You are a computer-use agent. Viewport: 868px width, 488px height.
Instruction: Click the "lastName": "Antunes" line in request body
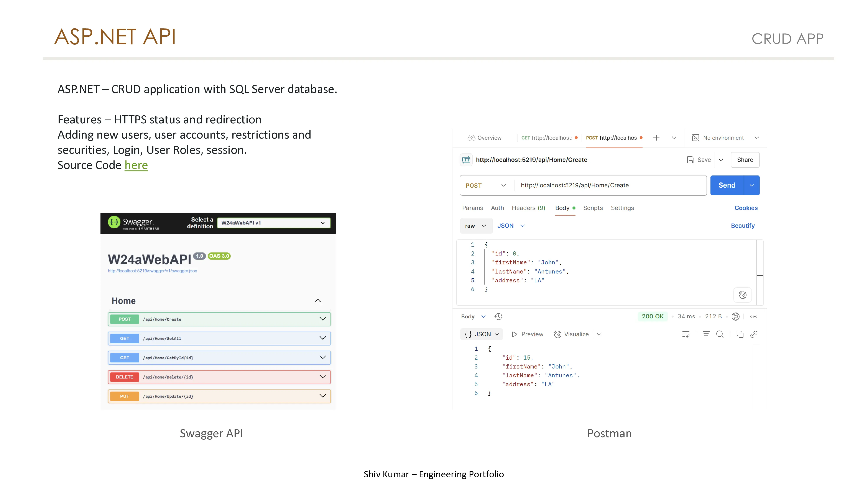530,272
